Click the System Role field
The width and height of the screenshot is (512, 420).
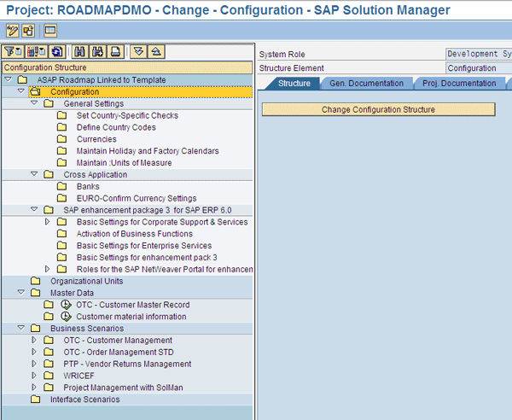(479, 54)
